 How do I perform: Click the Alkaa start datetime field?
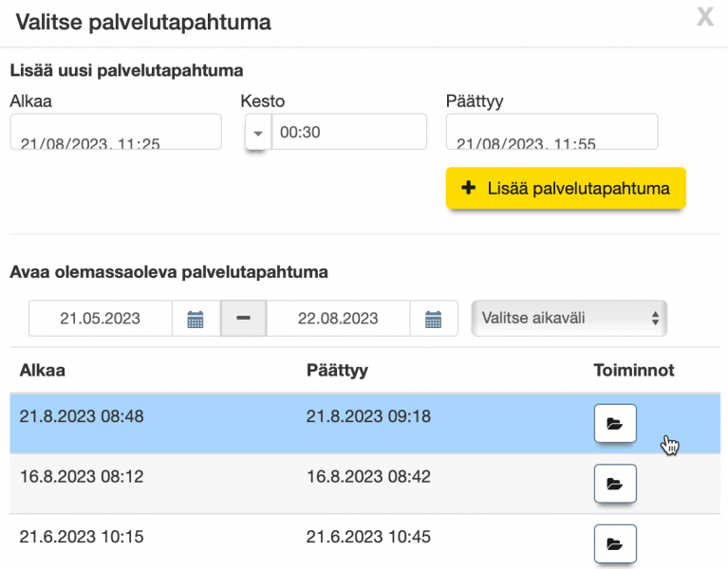[x=116, y=132]
